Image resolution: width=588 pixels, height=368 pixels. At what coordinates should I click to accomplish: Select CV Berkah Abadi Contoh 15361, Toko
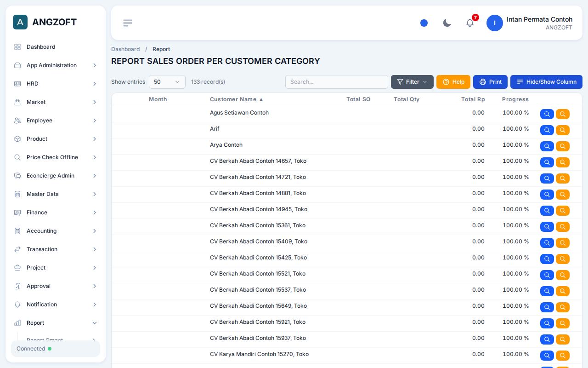click(x=258, y=225)
